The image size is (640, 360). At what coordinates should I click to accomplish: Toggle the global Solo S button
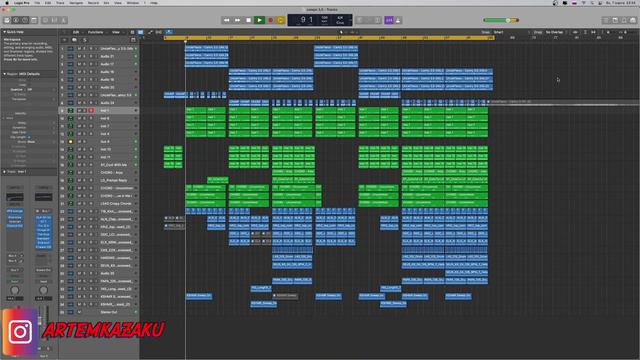(x=84, y=40)
